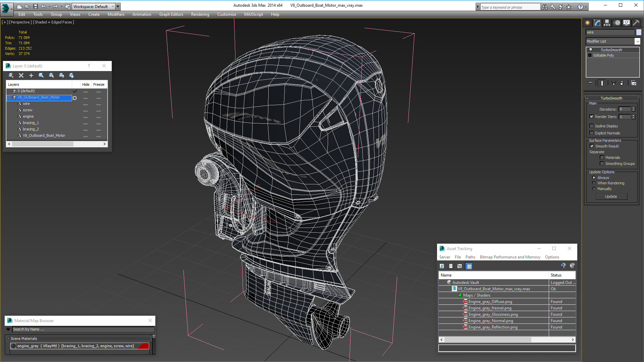Open the Hierarchy command panel tab
The height and width of the screenshot is (362, 644).
point(607,23)
